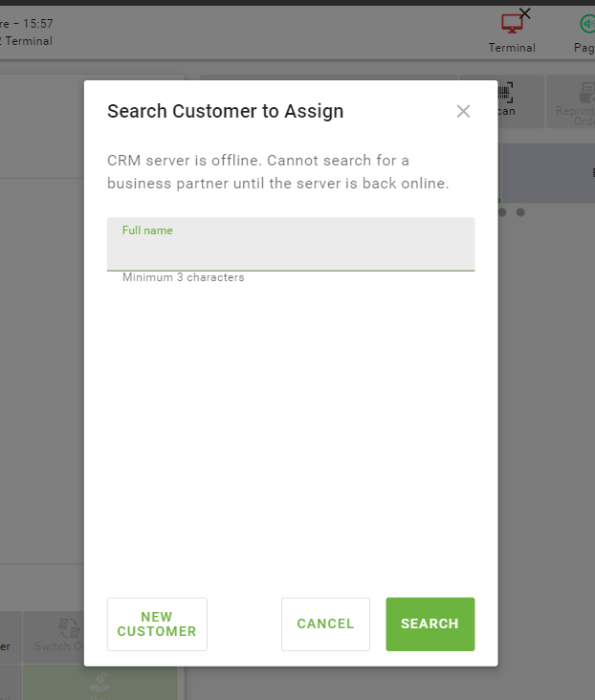Focus the Full name input field
595x700 pixels.
tap(291, 252)
